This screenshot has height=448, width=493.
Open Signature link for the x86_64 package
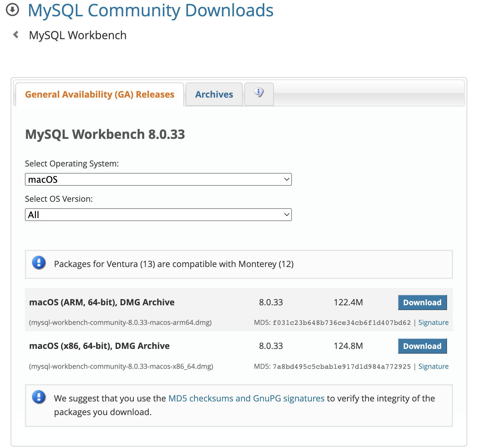coord(433,366)
